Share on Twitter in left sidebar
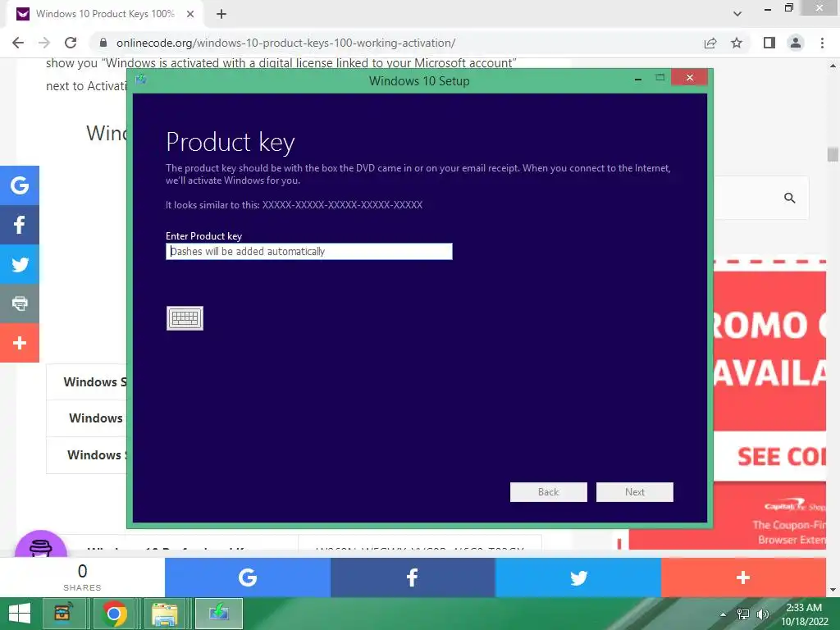840x630 pixels. click(x=20, y=264)
